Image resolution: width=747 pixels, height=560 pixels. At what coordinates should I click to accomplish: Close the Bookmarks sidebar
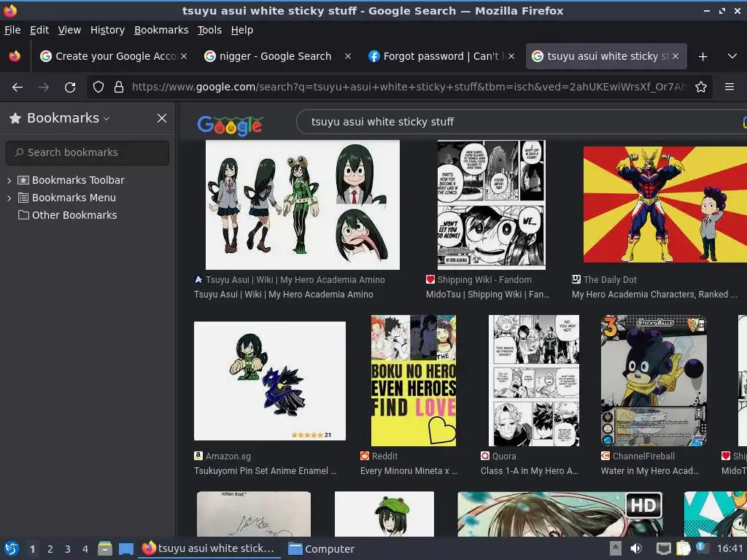click(162, 118)
